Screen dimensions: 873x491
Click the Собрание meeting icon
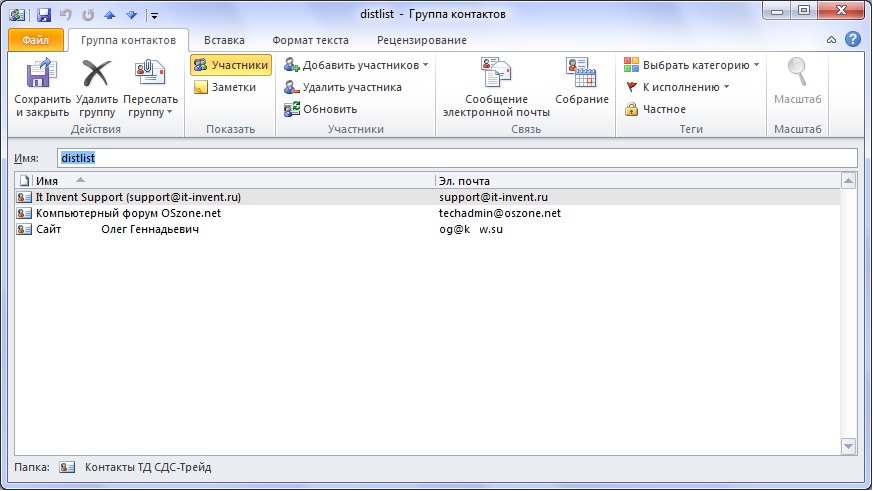581,72
